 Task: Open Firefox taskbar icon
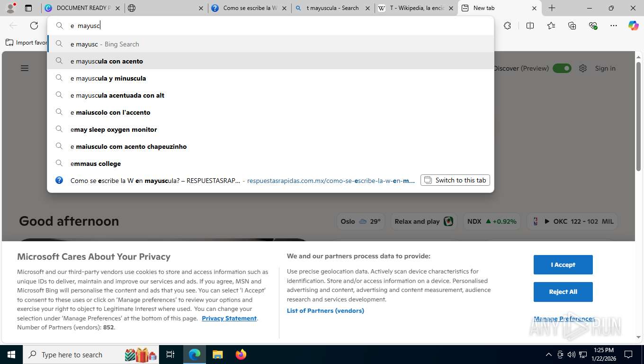[241, 355]
